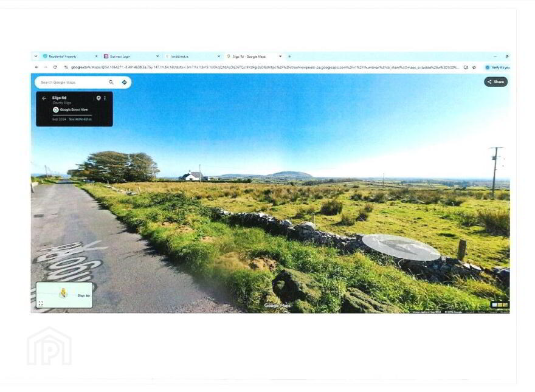
Task: Open the three-dot menu in Sligo Rd panel
Action: point(105,98)
